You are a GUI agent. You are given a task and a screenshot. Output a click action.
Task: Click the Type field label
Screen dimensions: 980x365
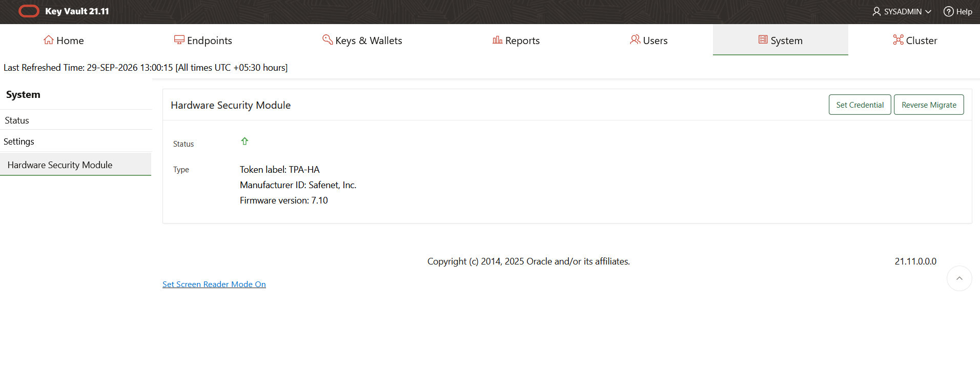click(x=181, y=170)
